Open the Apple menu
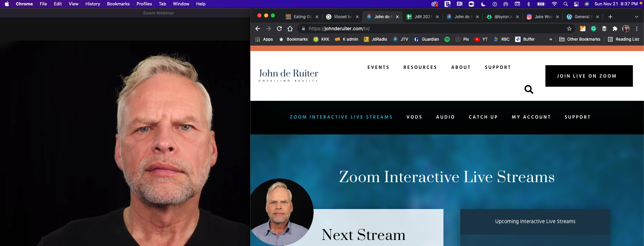This screenshot has width=644, height=246. click(x=7, y=4)
